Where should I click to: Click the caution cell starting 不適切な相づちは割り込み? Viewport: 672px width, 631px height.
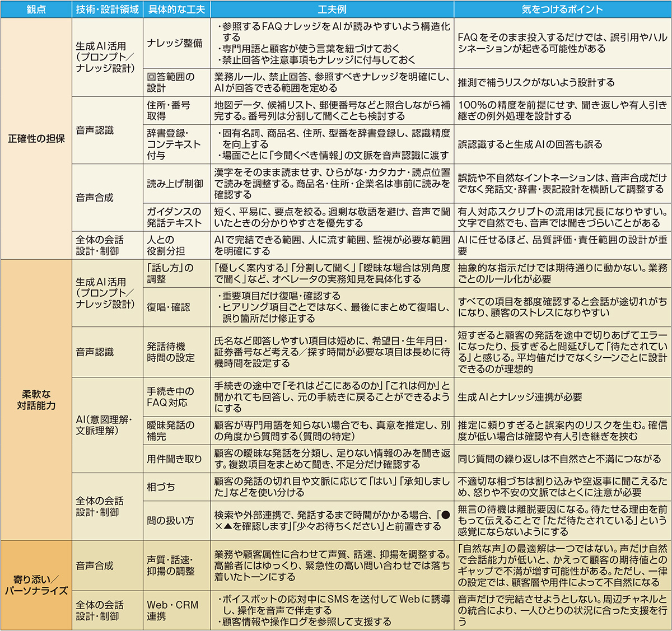[562, 487]
